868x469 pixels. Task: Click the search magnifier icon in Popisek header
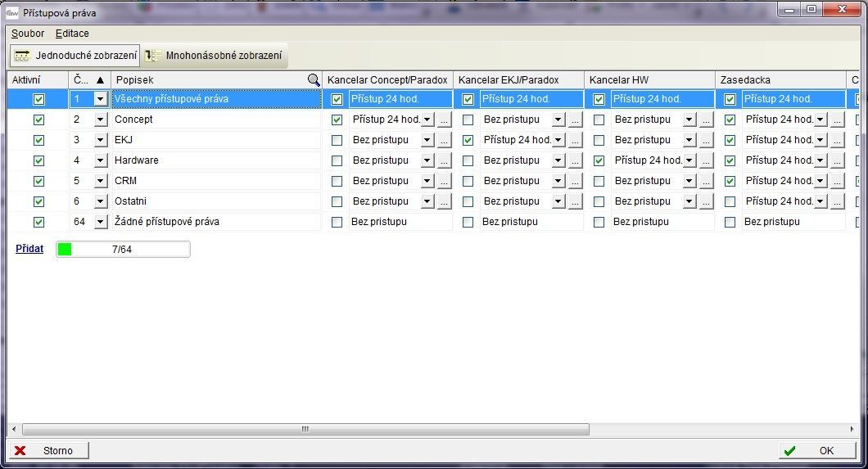(x=314, y=80)
